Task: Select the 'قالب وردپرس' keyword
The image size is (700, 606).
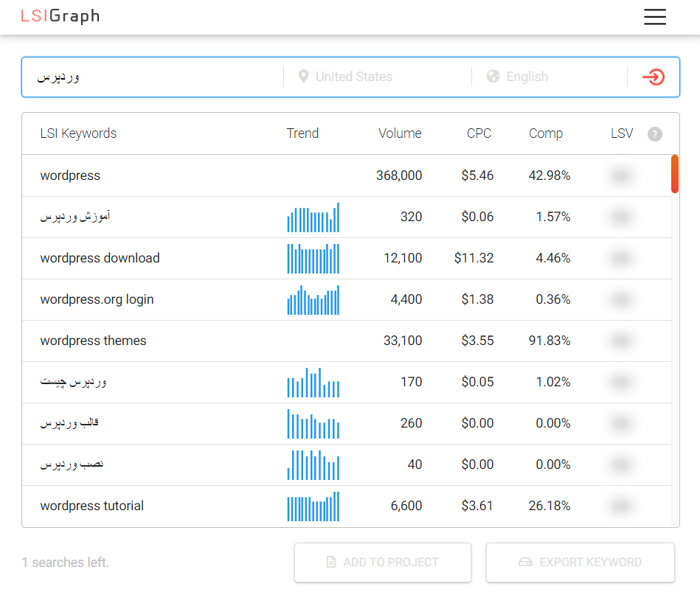Action: click(x=69, y=423)
